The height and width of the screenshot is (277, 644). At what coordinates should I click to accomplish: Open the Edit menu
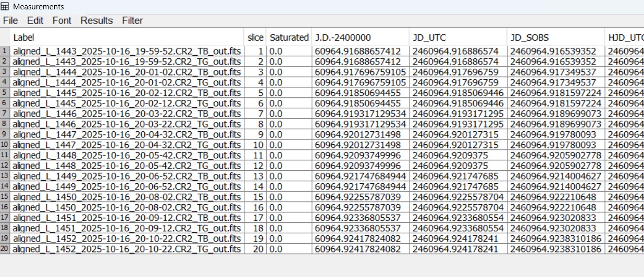(35, 20)
